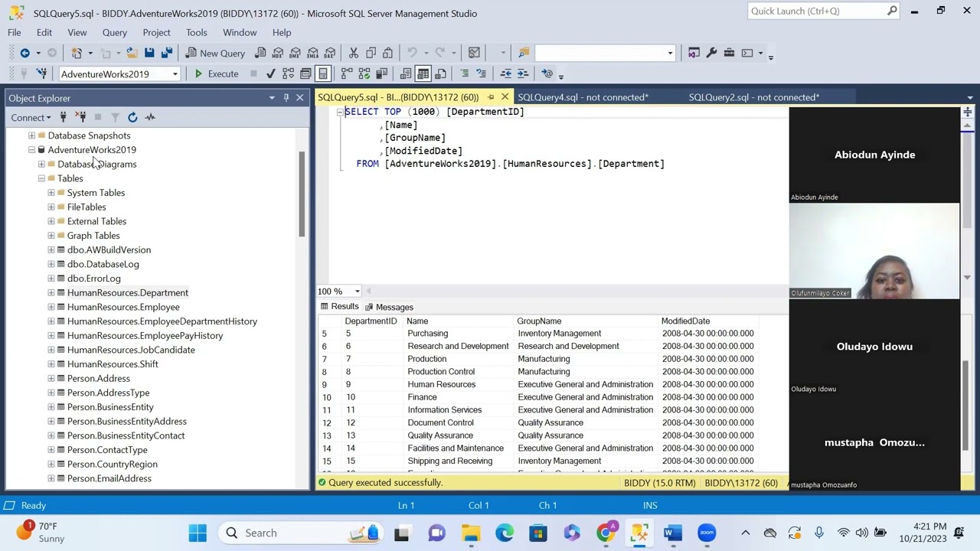Start an MDX query from toolbar
This screenshot has width=980, height=551.
coord(278,53)
